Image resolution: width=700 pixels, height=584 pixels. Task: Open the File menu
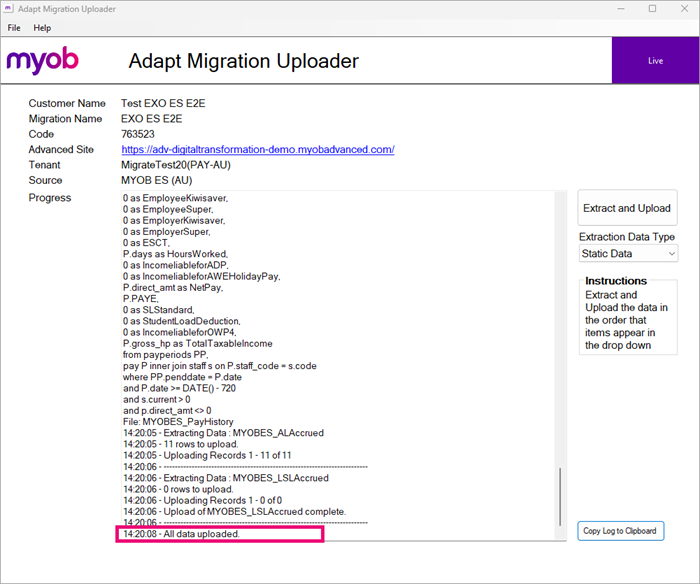[14, 28]
